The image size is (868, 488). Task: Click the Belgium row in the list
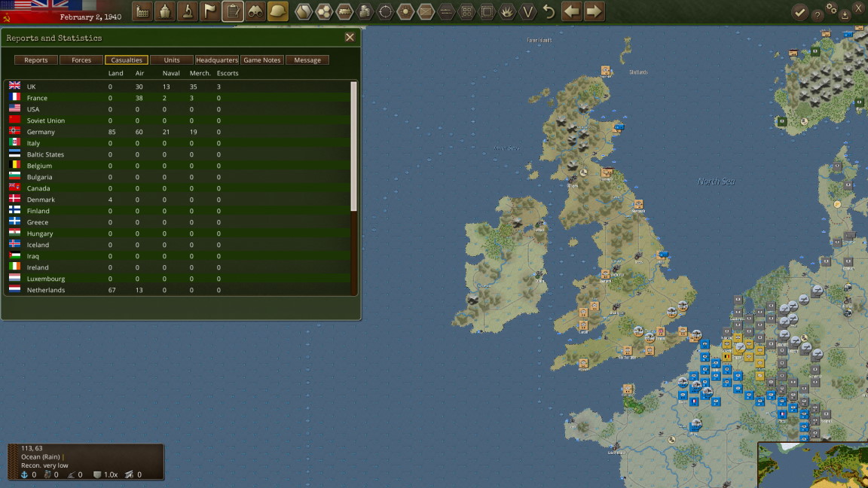[177, 166]
